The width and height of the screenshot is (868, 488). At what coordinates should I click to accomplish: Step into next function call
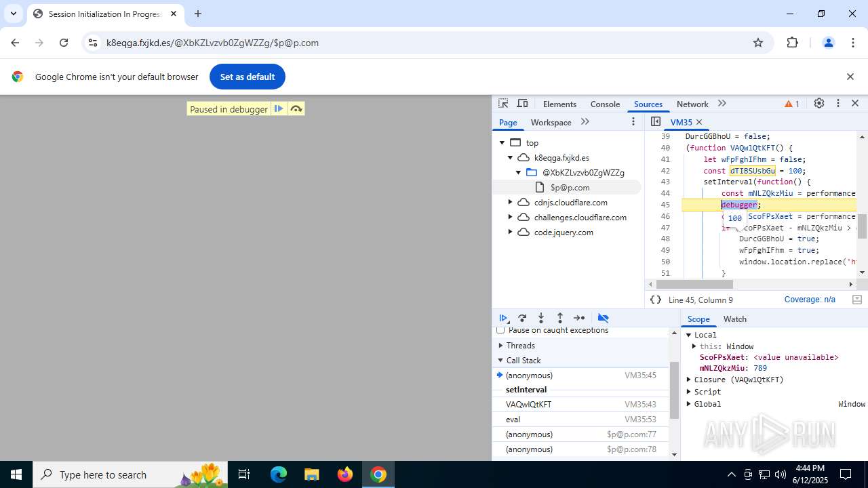(x=541, y=318)
